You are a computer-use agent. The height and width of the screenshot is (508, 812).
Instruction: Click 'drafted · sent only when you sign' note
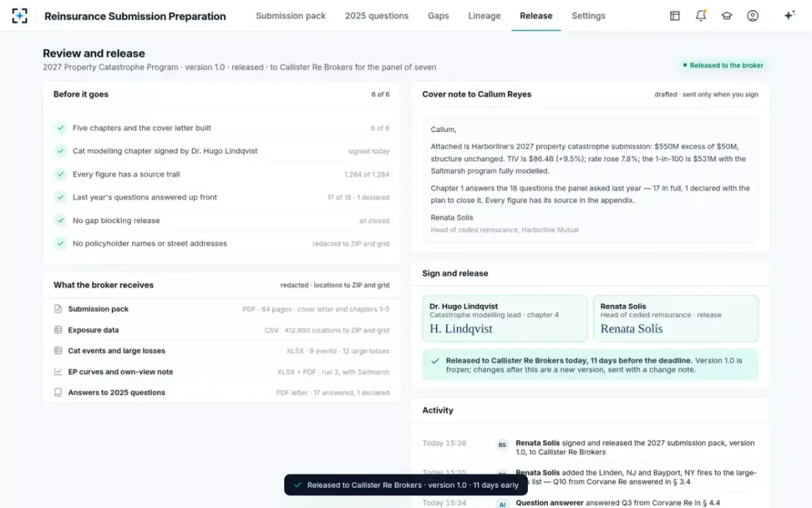(706, 95)
